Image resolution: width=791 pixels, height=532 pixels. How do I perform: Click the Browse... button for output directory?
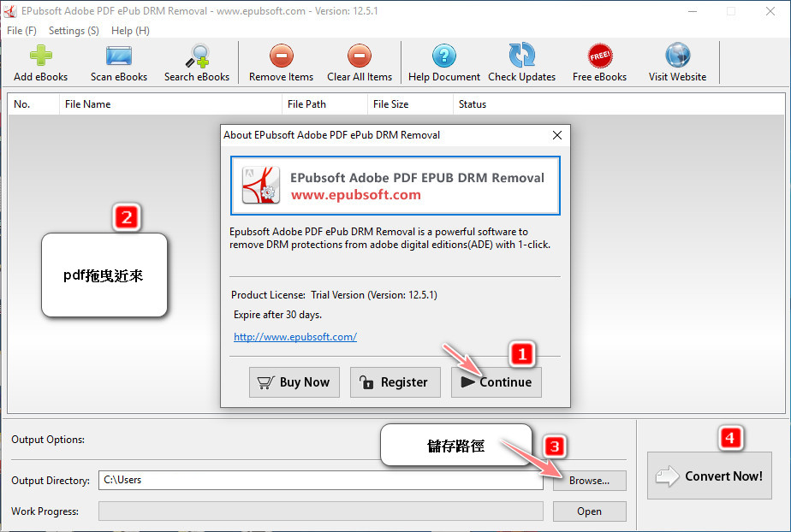tap(589, 481)
